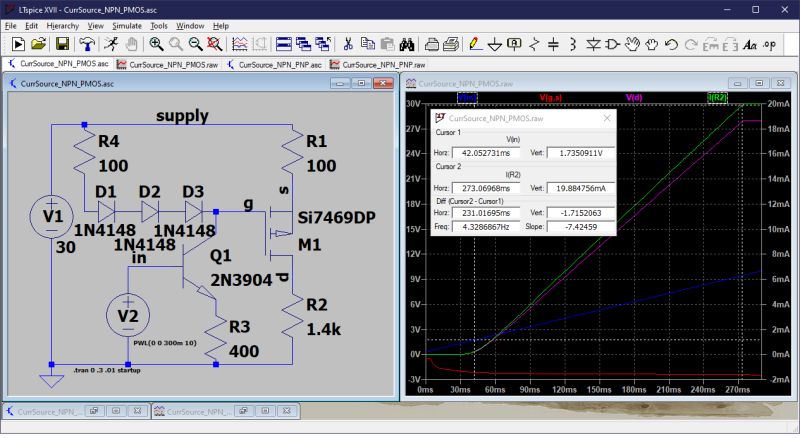Click the Copy tool icon
The height and width of the screenshot is (438, 800).
367,44
